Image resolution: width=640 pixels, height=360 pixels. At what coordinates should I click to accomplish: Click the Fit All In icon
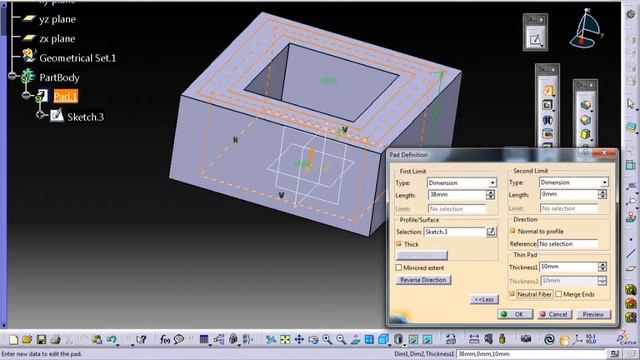[x=285, y=340]
